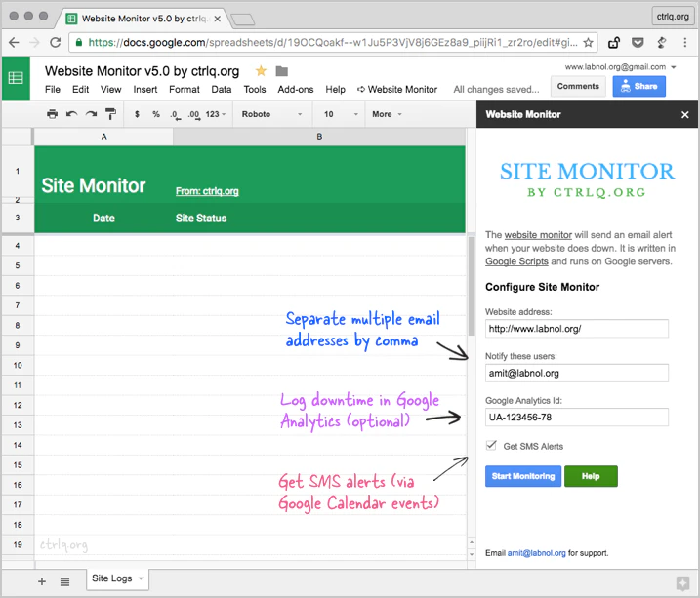Click the Pocket extension icon

(638, 42)
